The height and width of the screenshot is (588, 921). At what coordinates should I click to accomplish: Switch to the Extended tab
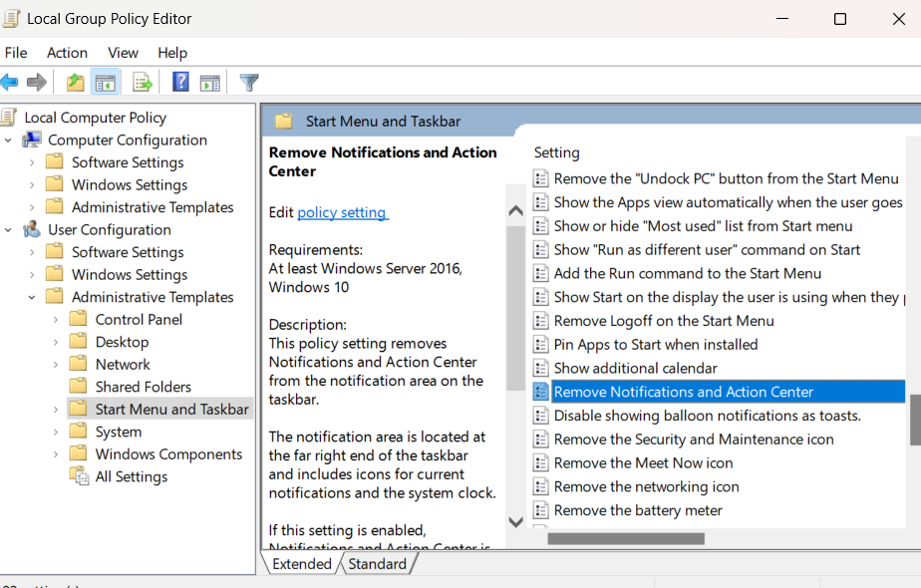(302, 564)
